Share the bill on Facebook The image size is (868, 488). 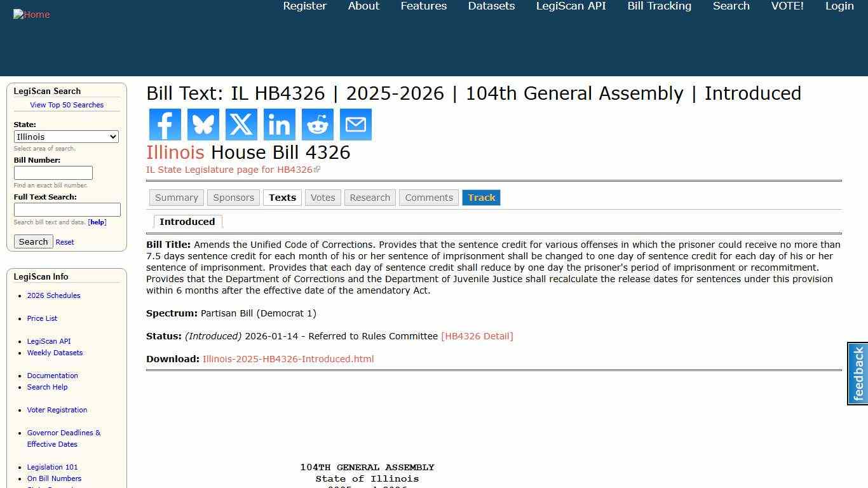(165, 125)
